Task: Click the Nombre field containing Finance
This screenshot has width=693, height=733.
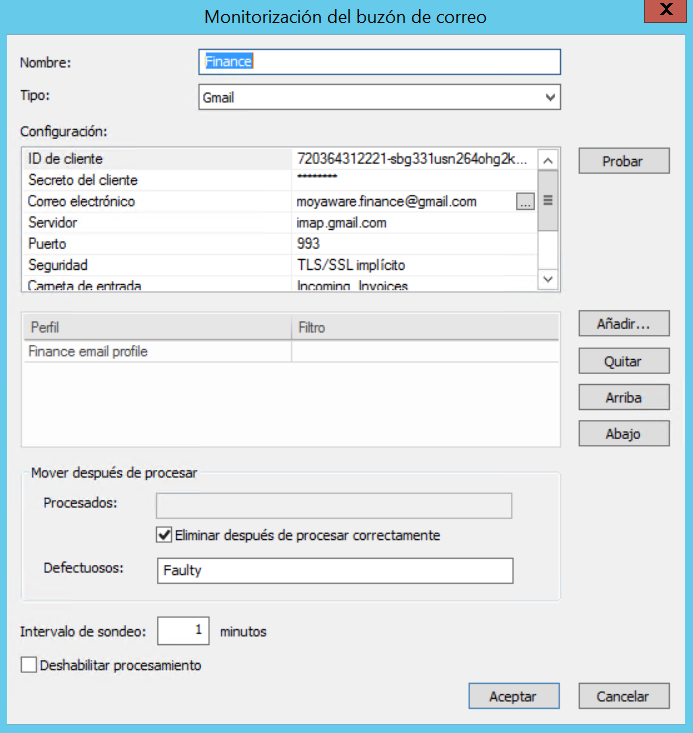Action: (379, 62)
